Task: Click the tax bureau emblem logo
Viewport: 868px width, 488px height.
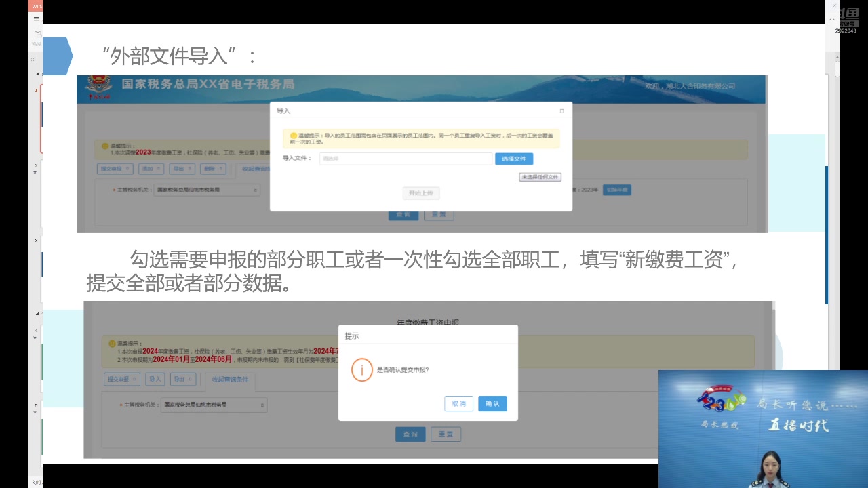Action: click(100, 88)
